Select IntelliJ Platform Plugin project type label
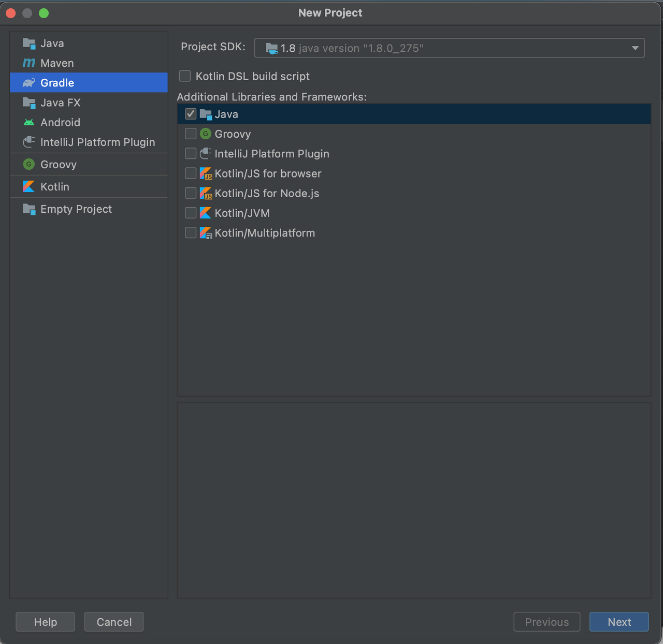The height and width of the screenshot is (644, 663). [98, 142]
